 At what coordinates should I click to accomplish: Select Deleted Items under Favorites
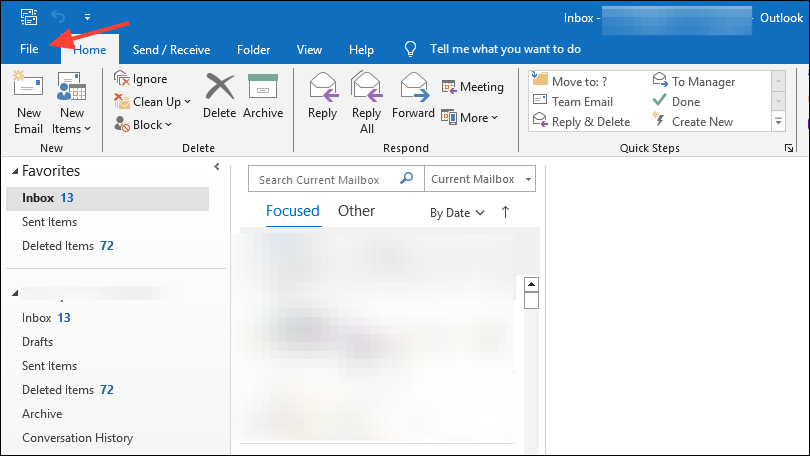pos(68,246)
